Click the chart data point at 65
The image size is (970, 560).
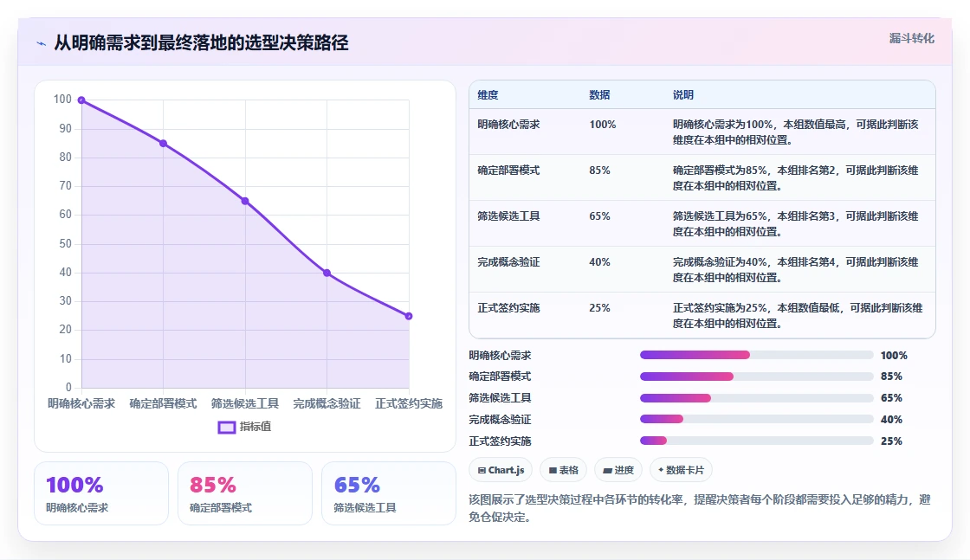point(245,201)
